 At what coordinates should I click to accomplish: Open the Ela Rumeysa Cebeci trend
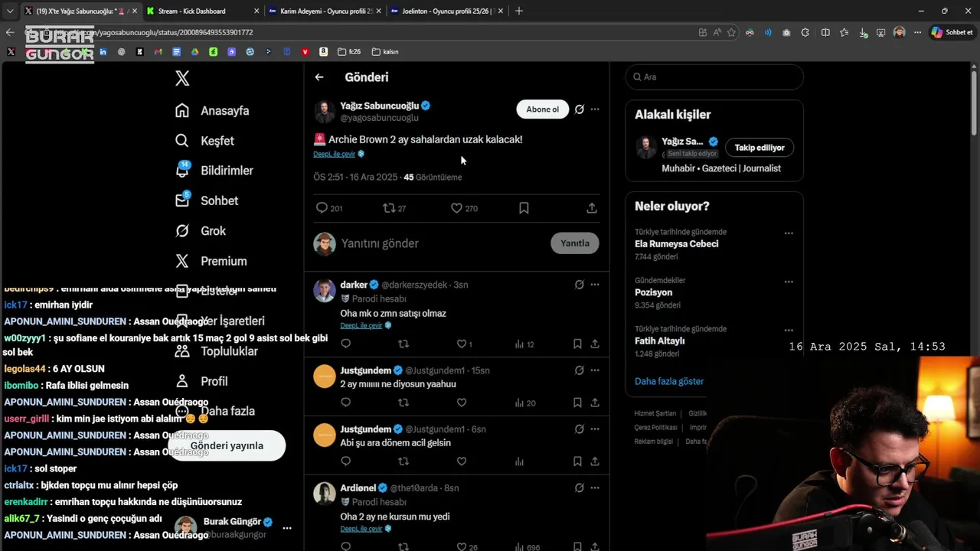tap(676, 244)
